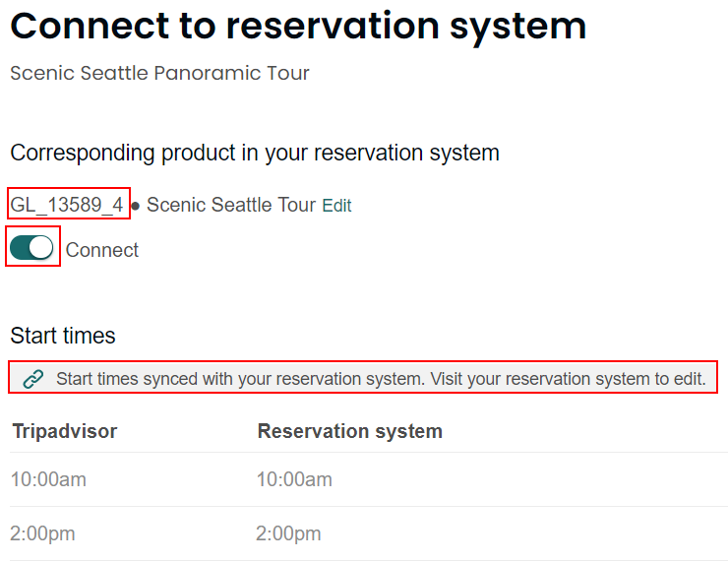Select the GL_13589_4 product ID

67,205
